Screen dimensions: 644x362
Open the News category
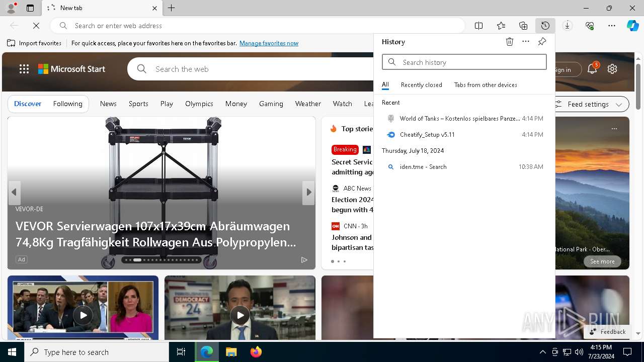coord(108,104)
